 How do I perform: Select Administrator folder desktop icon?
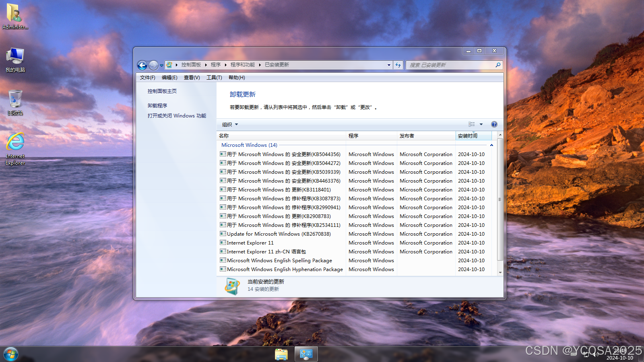coord(15,16)
